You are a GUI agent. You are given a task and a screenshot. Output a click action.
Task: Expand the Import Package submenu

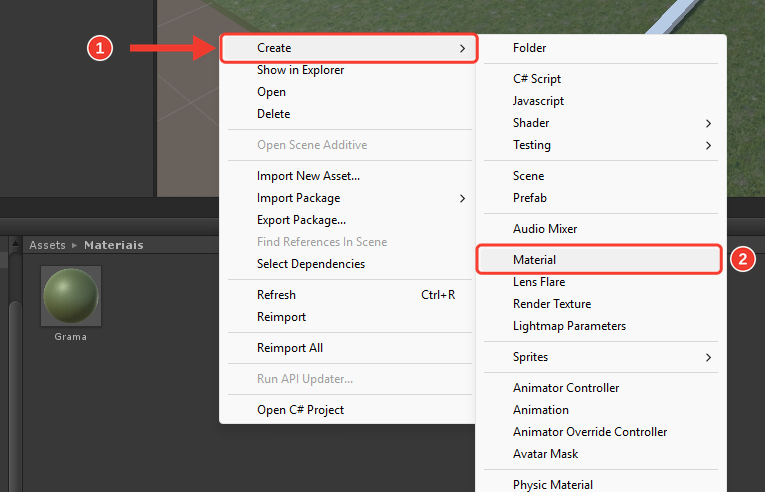click(348, 198)
